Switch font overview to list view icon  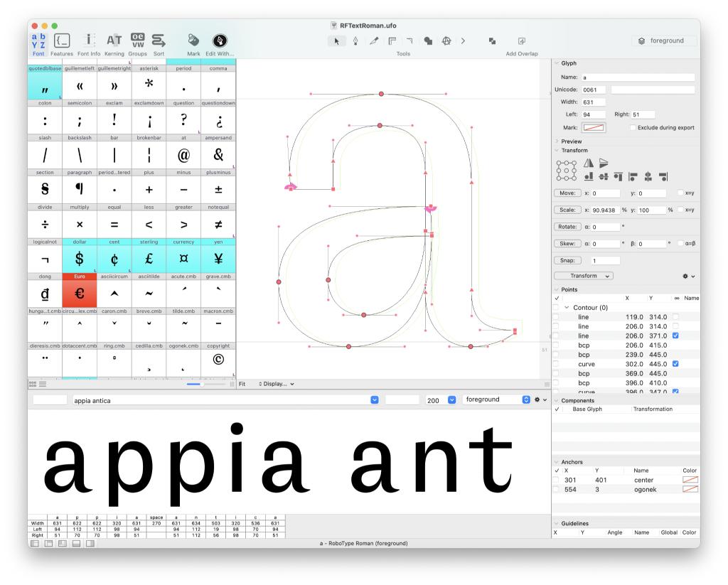tap(43, 384)
